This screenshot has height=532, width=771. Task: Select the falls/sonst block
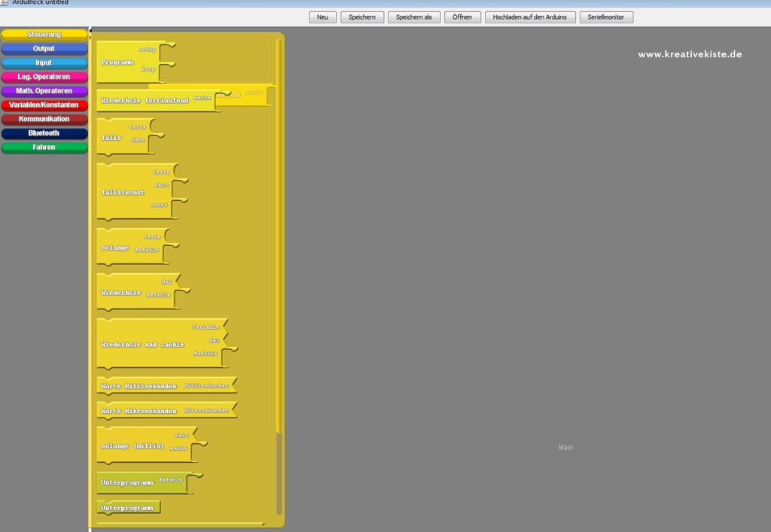click(x=123, y=192)
